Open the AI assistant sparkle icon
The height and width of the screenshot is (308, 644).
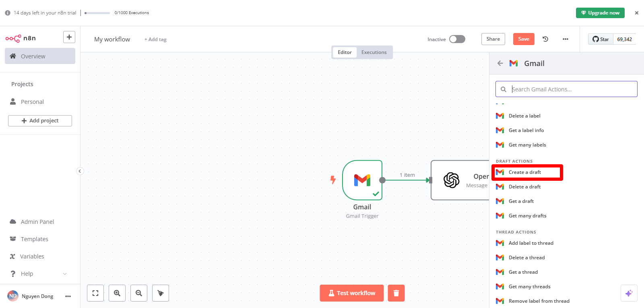(629, 293)
